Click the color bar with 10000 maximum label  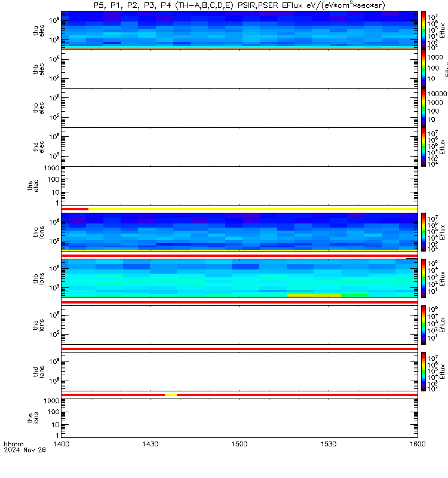(x=424, y=108)
